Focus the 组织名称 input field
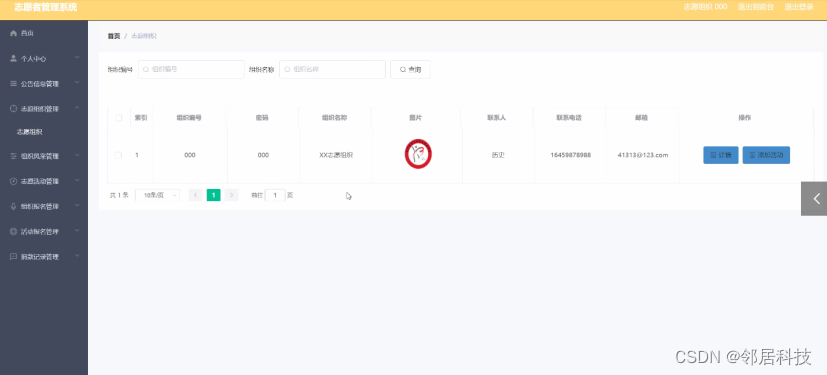 click(332, 69)
